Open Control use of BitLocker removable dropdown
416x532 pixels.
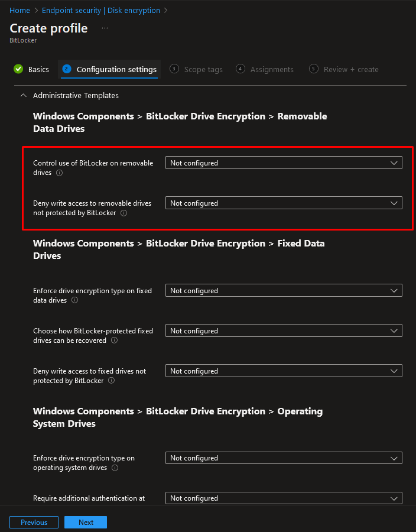(284, 163)
